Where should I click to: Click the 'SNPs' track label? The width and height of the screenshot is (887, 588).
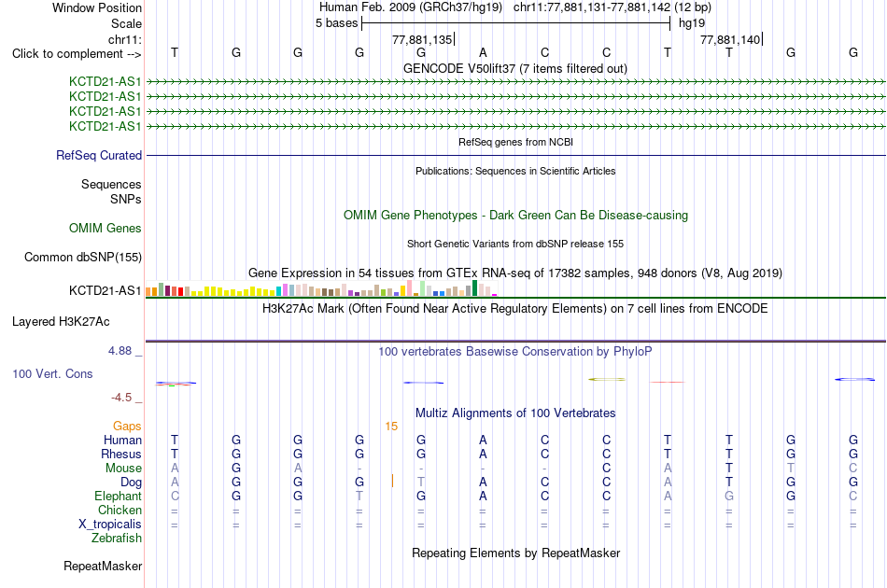tap(126, 199)
